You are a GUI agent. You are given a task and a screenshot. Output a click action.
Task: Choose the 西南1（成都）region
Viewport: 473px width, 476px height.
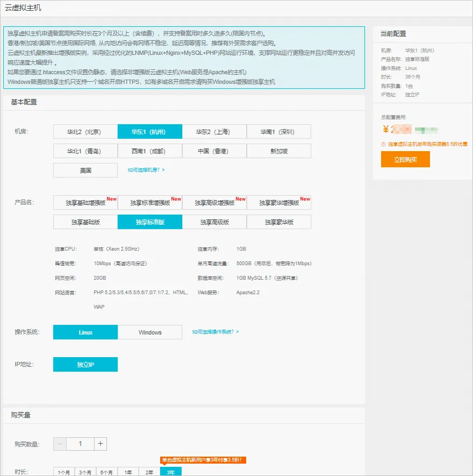(149, 151)
